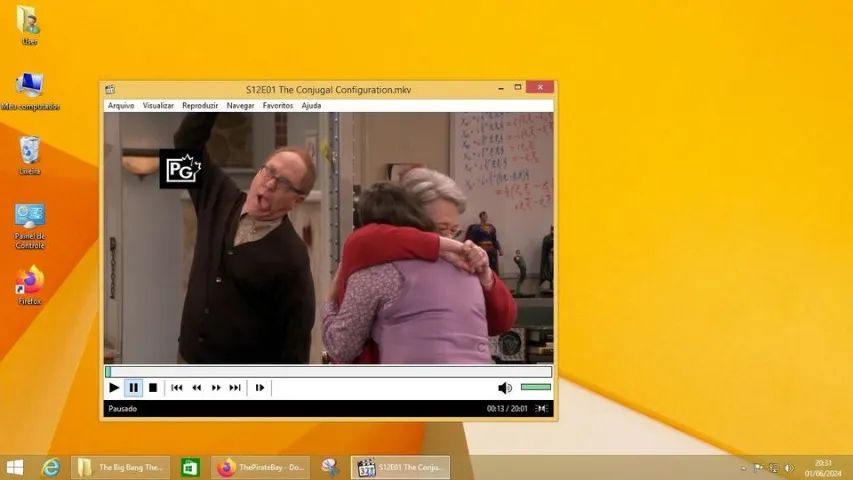Screen dimensions: 853x480
Task: Click the system tray volume icon
Action: pos(789,468)
